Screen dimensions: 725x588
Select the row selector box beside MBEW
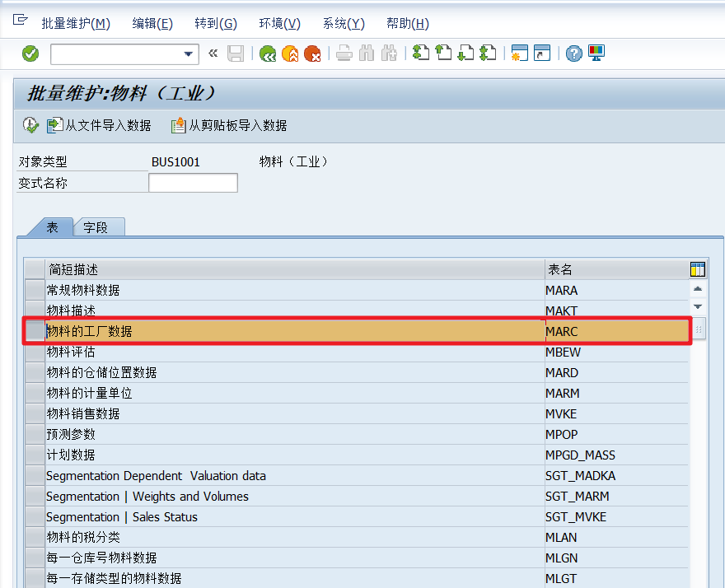35,352
